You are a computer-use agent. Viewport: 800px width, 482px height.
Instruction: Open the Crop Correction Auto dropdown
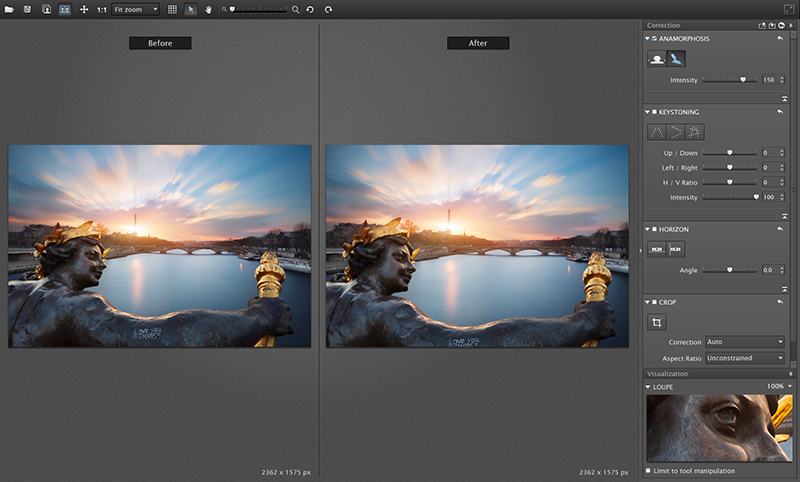745,342
